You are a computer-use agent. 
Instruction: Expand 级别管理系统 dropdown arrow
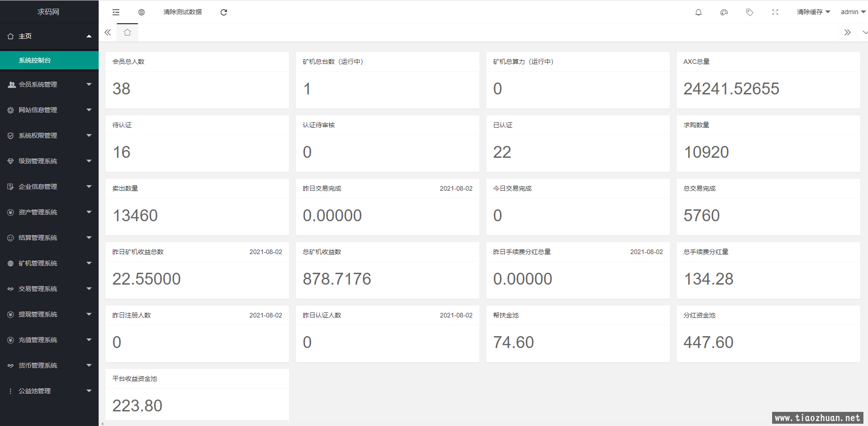coord(89,161)
